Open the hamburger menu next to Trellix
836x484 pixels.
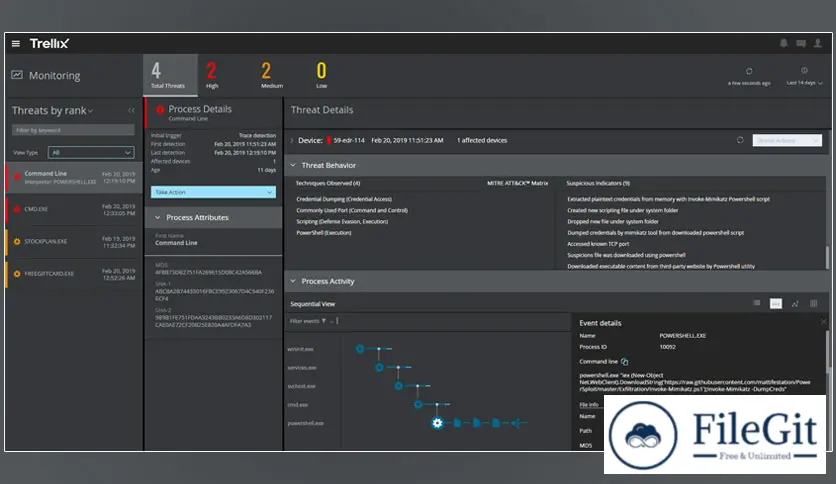(16, 44)
